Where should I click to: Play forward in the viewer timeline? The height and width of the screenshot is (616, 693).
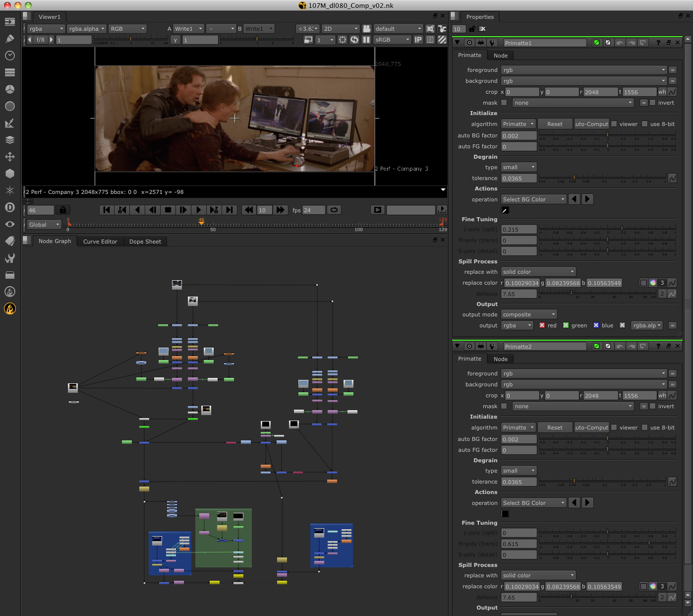click(198, 210)
